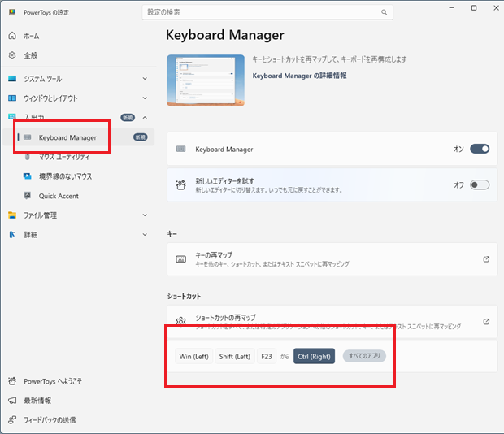The width and height of the screenshot is (504, 434).
Task: Click the 境界線のないマウス icon
Action: 28,176
